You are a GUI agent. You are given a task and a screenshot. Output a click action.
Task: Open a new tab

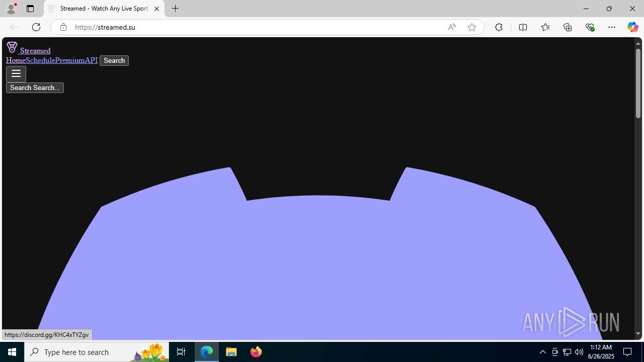[x=176, y=9]
